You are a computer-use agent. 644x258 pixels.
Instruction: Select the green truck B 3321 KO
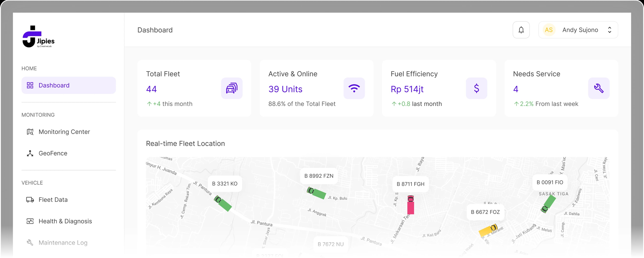(x=223, y=203)
